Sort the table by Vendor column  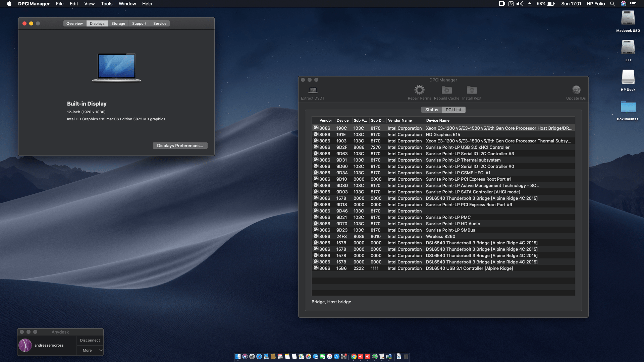326,120
